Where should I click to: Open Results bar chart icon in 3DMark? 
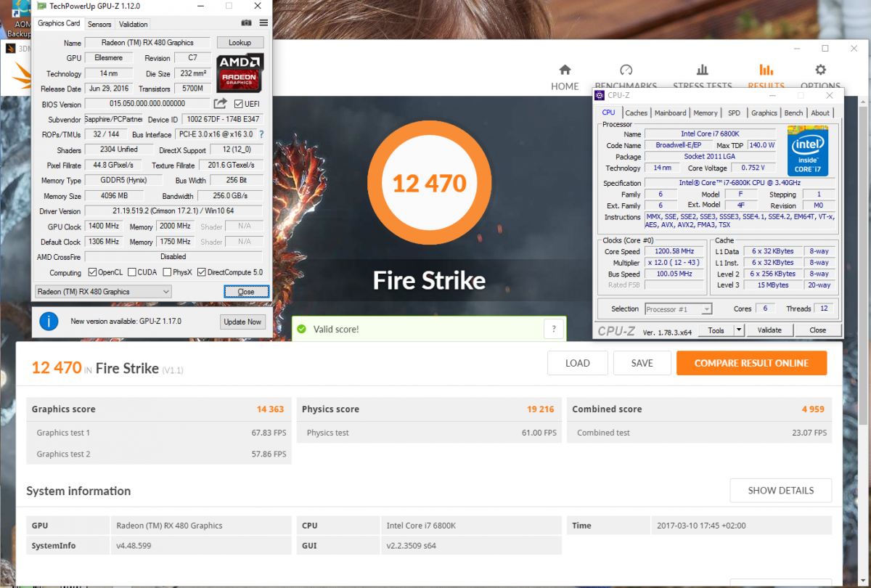766,70
